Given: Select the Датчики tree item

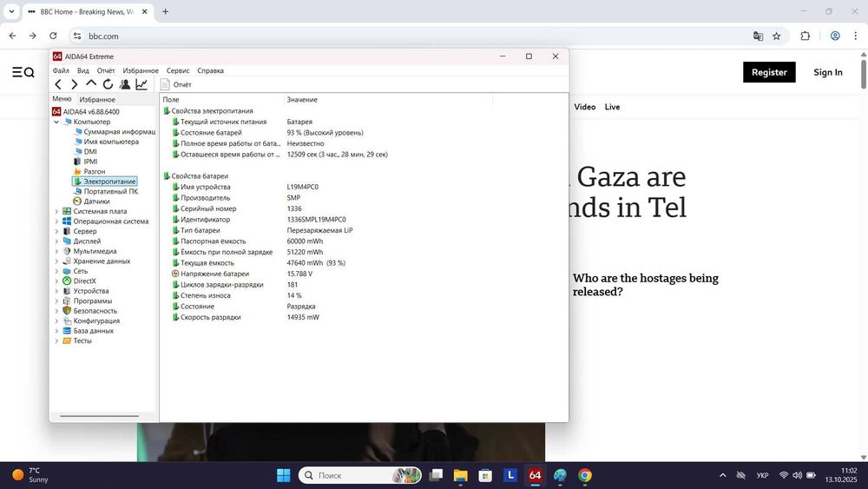Looking at the screenshot, I should [x=91, y=202].
